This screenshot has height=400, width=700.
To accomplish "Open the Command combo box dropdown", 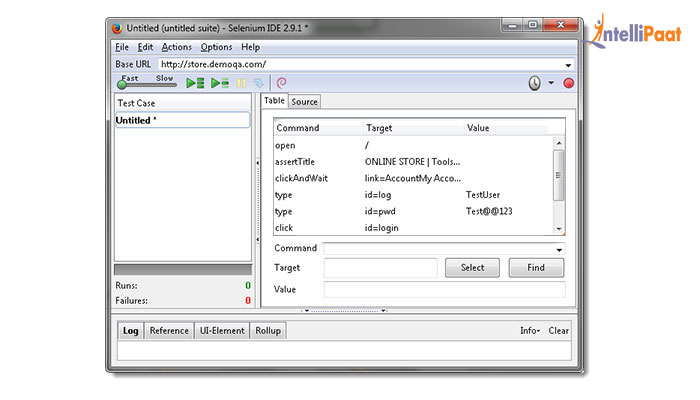I will [x=559, y=250].
